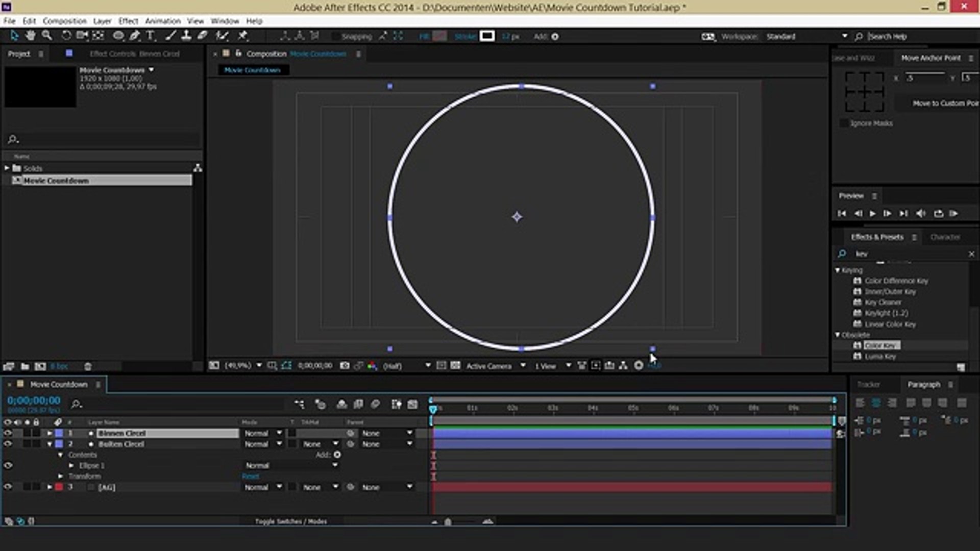Toggle transparency grid in viewer
This screenshot has width=980, height=551.
pyautogui.click(x=455, y=365)
